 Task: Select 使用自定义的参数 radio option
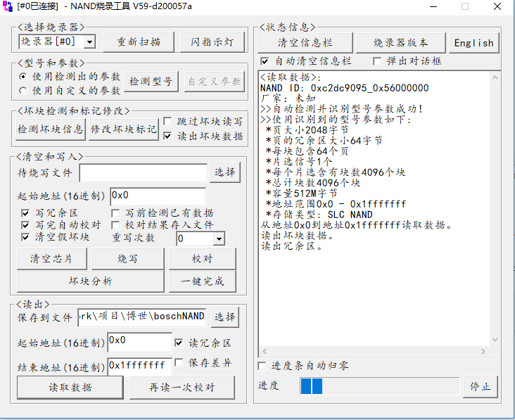click(x=24, y=90)
